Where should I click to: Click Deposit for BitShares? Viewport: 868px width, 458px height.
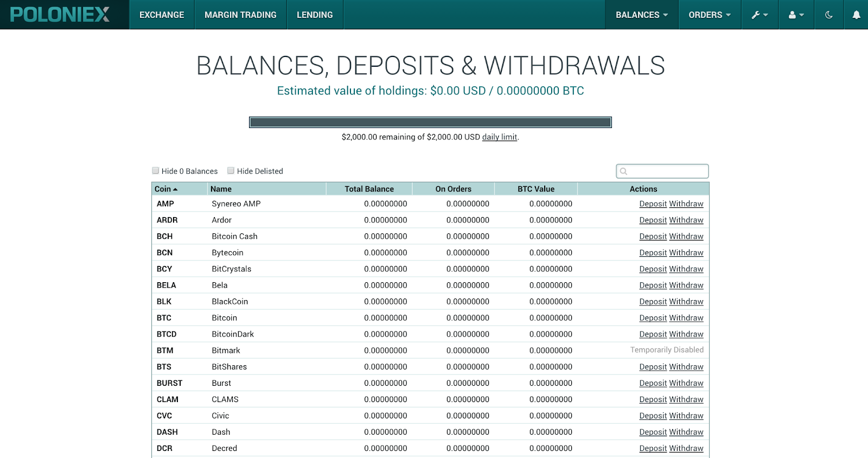tap(653, 366)
